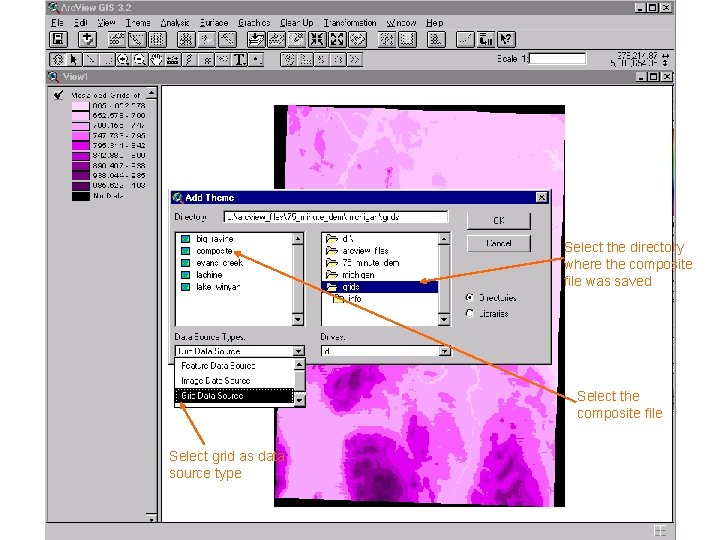Select the big ravine grid file

tap(208, 239)
